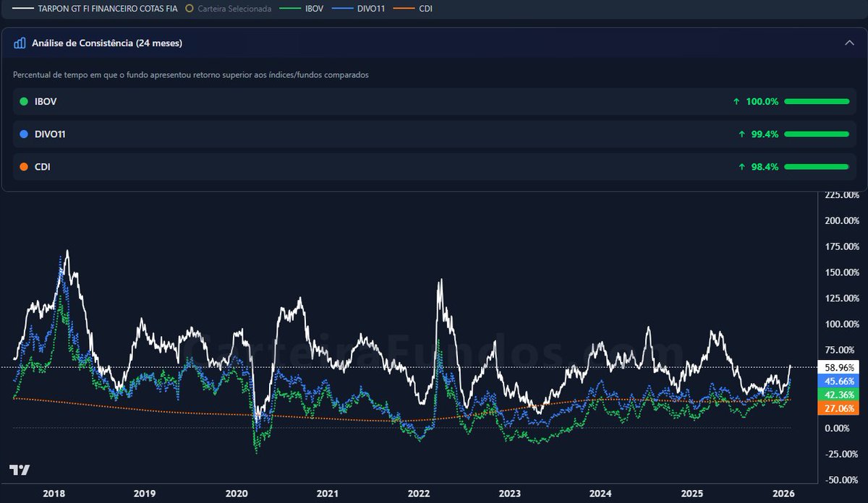Click the 2022 label on the time axis

coord(418,494)
